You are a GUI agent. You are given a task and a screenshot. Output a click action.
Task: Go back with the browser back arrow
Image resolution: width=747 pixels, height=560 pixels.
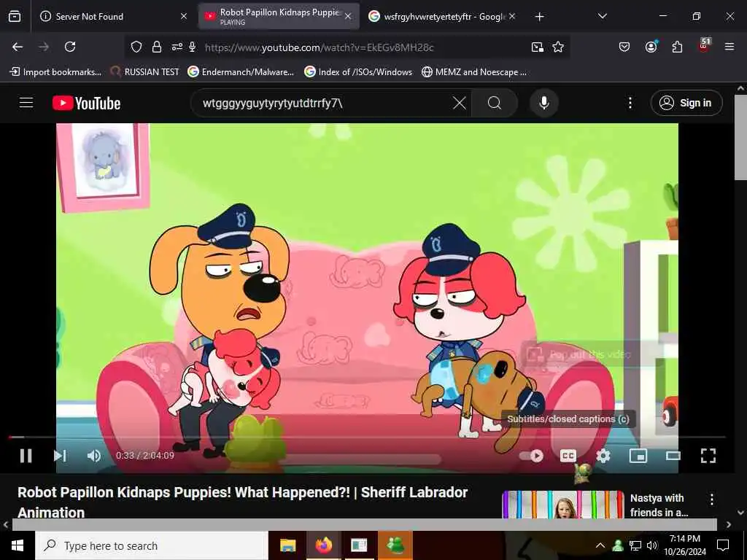click(18, 47)
